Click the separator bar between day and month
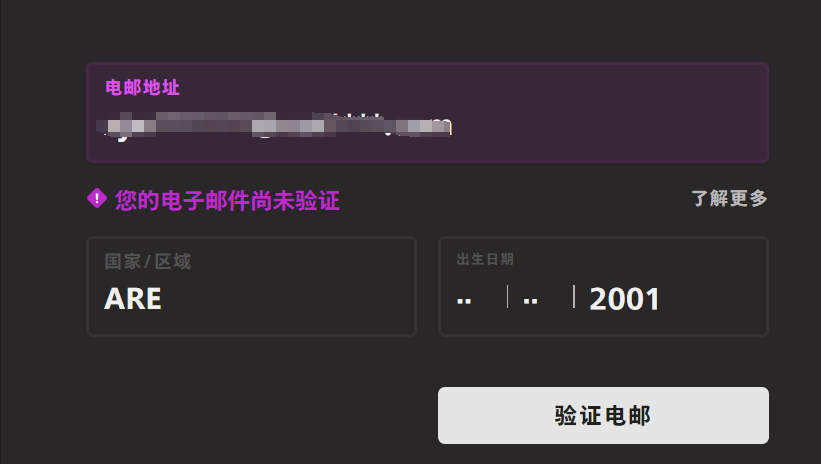The image size is (821, 464). coord(507,297)
